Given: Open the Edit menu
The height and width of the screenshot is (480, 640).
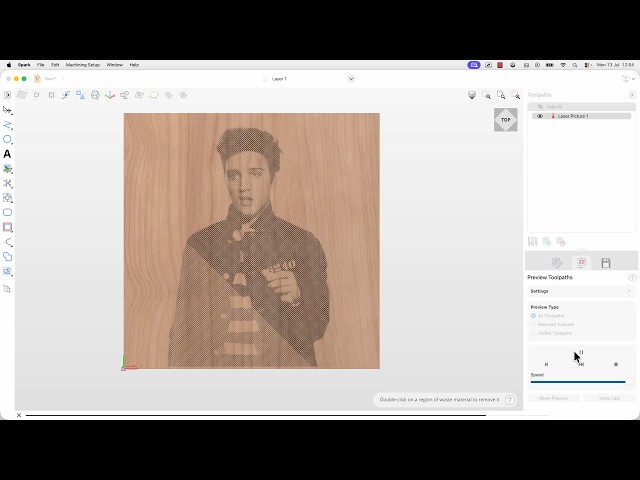Looking at the screenshot, I should (55, 65).
